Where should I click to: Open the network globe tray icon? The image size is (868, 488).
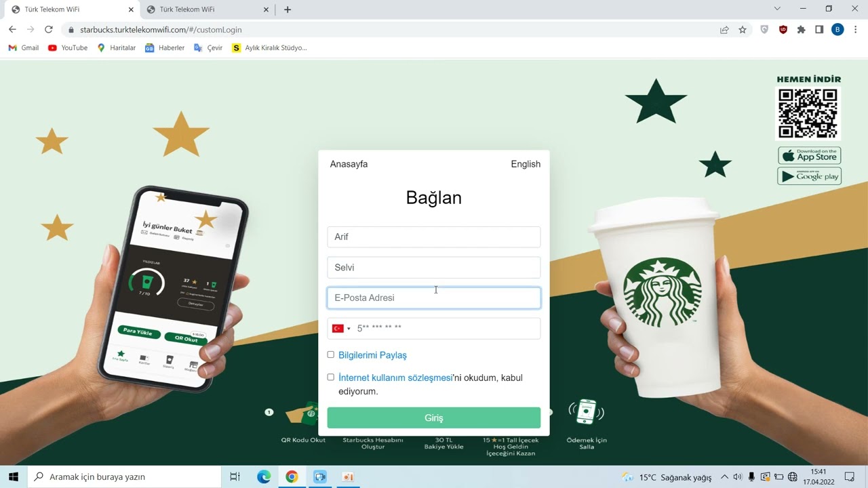[x=793, y=477]
